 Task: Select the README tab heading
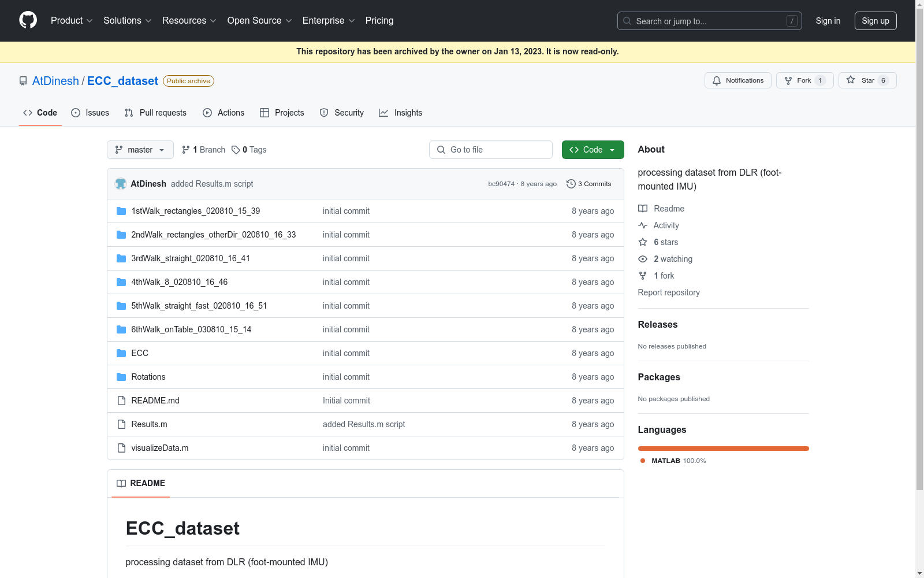coord(141,483)
